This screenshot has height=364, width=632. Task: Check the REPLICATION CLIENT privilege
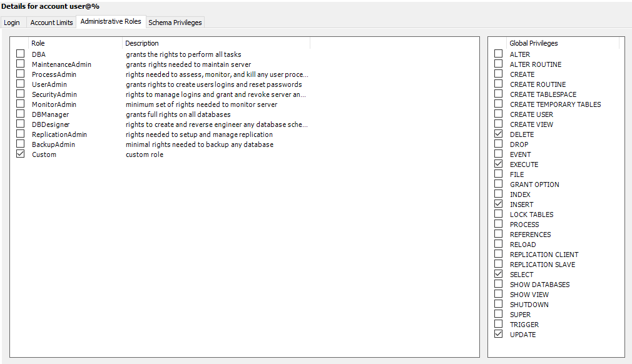click(499, 254)
